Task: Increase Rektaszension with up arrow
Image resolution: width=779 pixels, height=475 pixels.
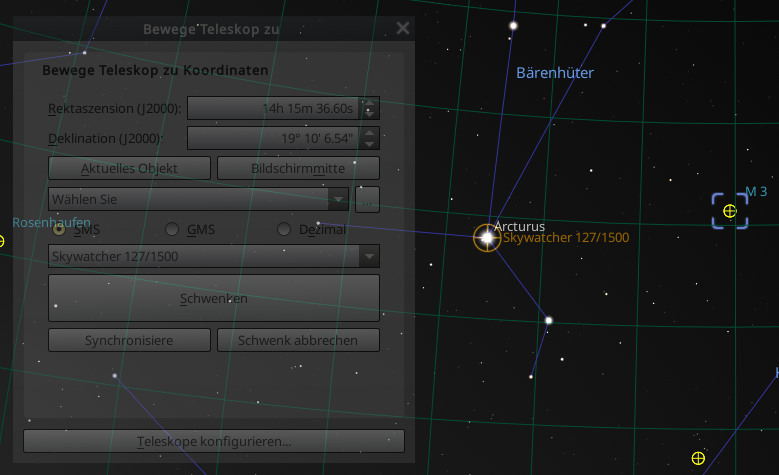Action: 369,103
